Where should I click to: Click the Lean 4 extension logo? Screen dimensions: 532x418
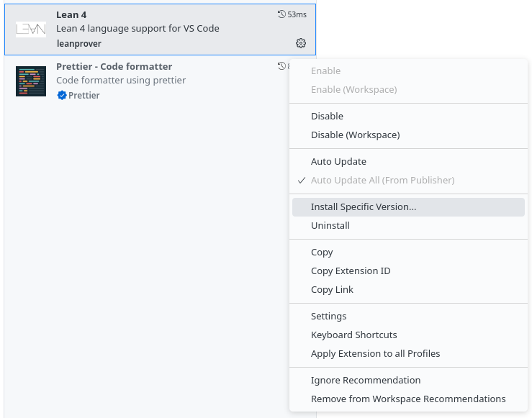[x=31, y=29]
